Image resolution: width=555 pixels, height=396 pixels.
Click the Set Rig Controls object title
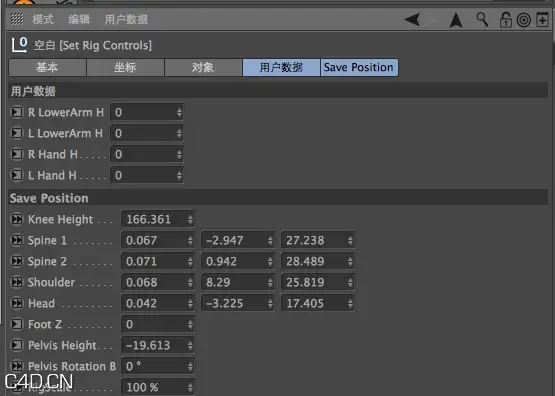click(x=93, y=45)
